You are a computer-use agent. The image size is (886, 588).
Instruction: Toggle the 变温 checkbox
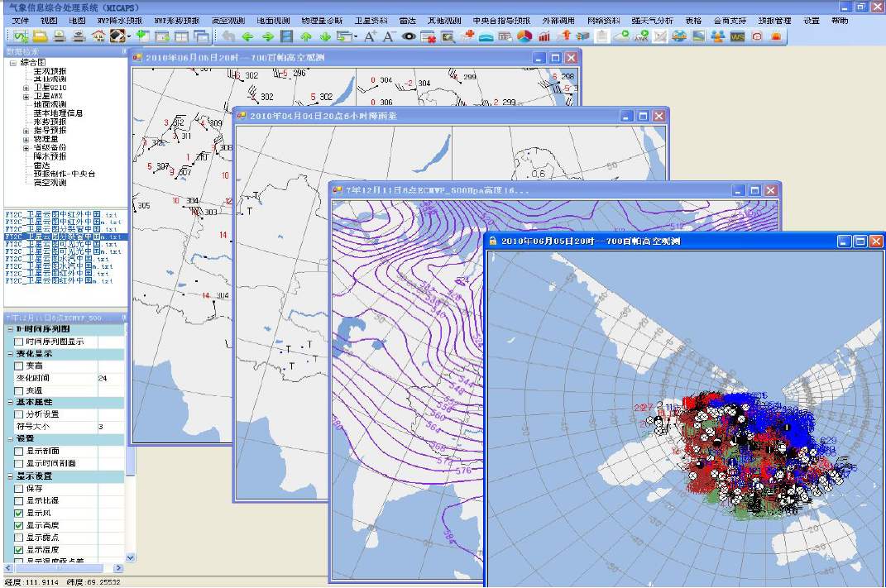(x=19, y=391)
